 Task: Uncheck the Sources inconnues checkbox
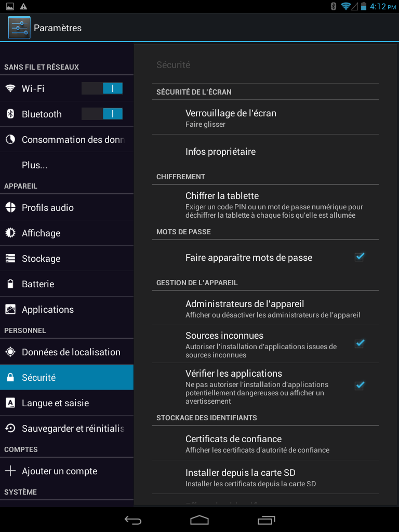pyautogui.click(x=360, y=344)
